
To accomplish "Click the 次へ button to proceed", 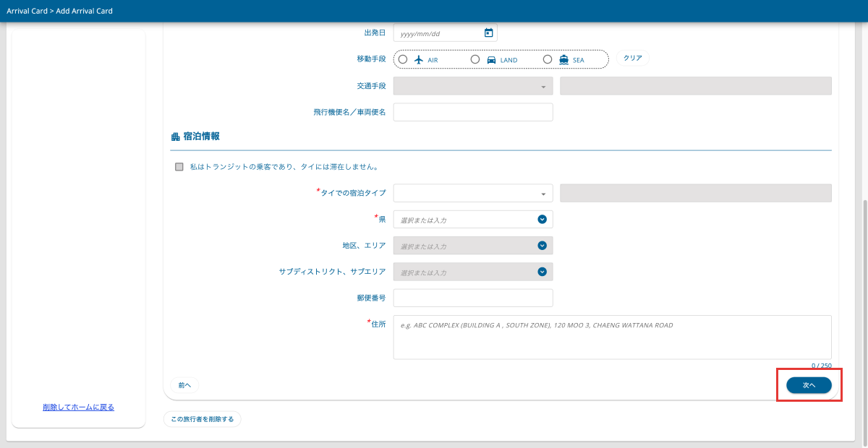I will [x=809, y=385].
